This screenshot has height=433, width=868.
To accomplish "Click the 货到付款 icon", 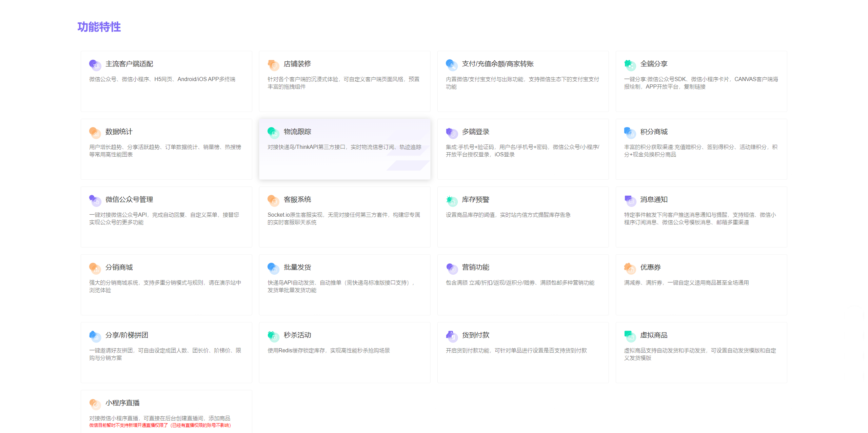I will (452, 336).
